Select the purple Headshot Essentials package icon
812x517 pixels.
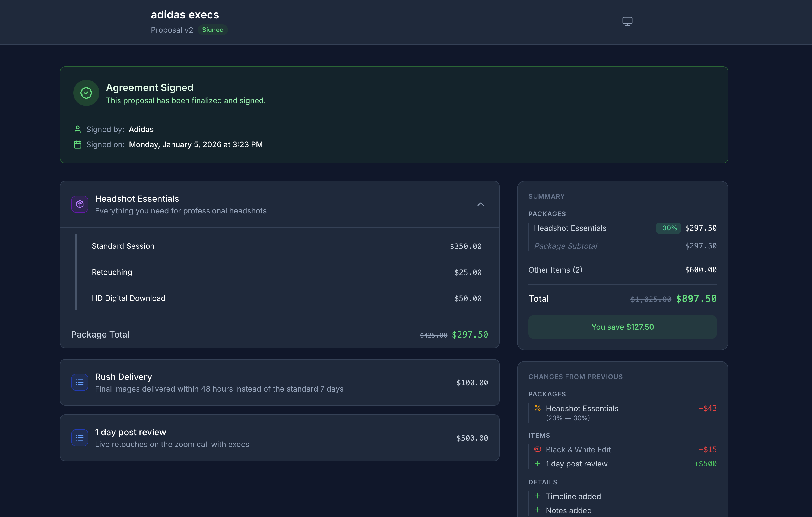[80, 204]
